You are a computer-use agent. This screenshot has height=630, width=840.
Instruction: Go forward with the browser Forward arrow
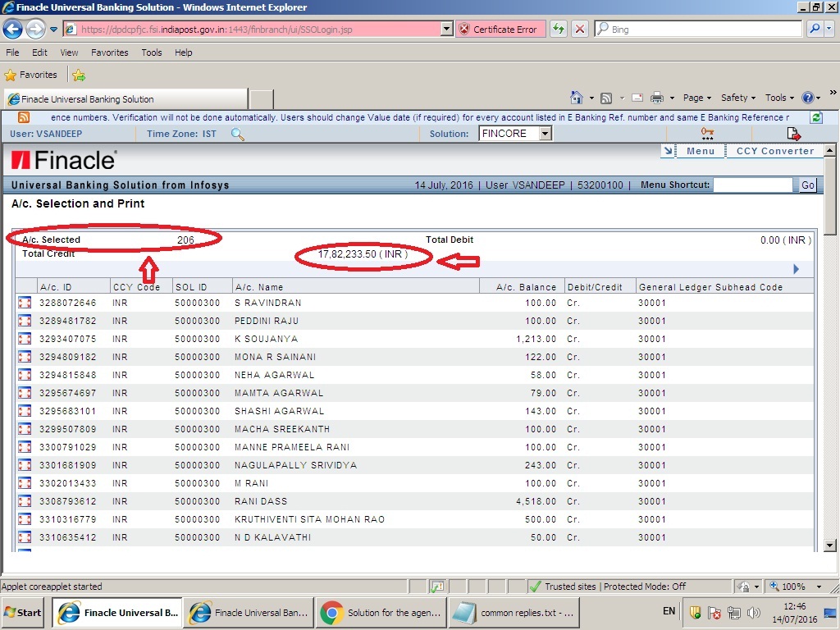(x=35, y=29)
